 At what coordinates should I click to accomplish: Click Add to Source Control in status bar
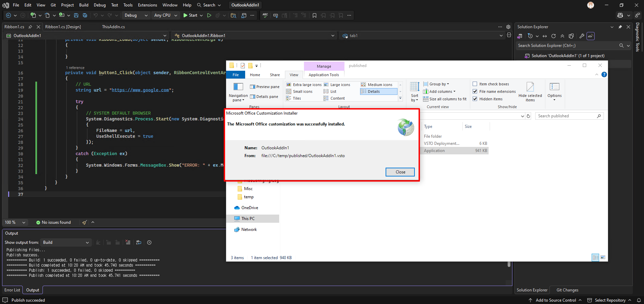(x=555, y=300)
